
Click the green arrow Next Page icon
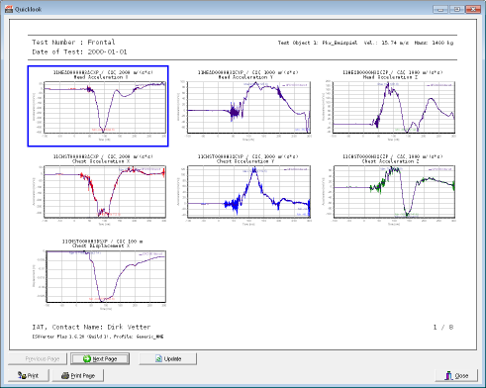pyautogui.click(x=87, y=359)
